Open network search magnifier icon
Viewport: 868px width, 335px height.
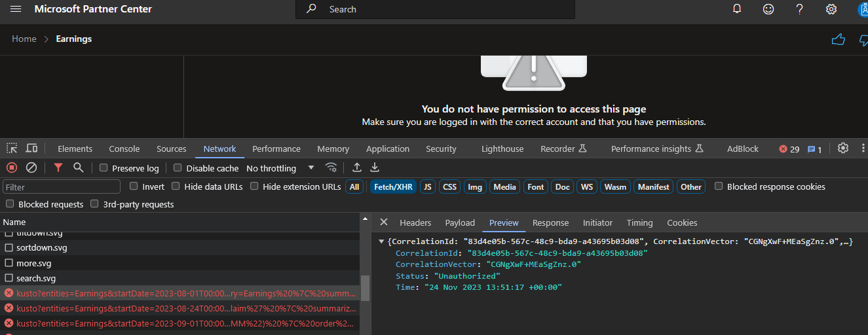tap(79, 167)
